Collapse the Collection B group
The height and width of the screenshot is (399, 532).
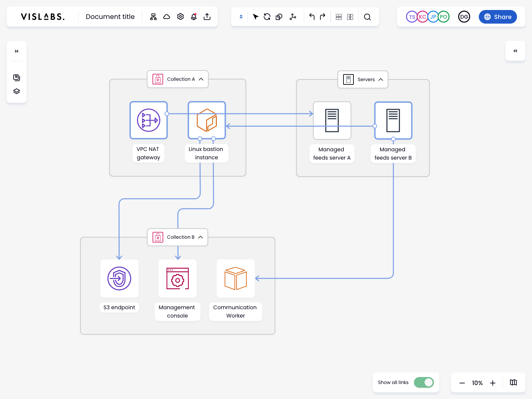(x=200, y=237)
